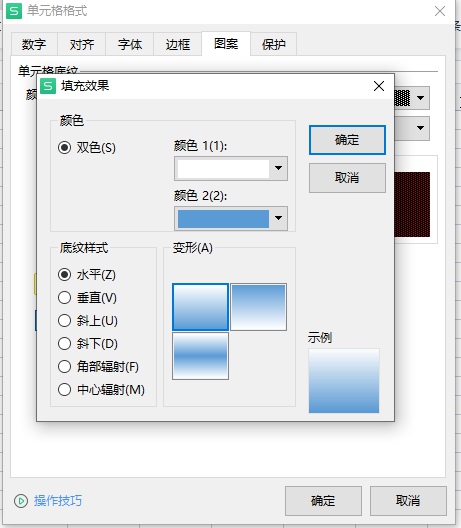Open the 颜色 2 dropdown arrow
Image resolution: width=461 pixels, height=528 pixels.
(x=278, y=218)
